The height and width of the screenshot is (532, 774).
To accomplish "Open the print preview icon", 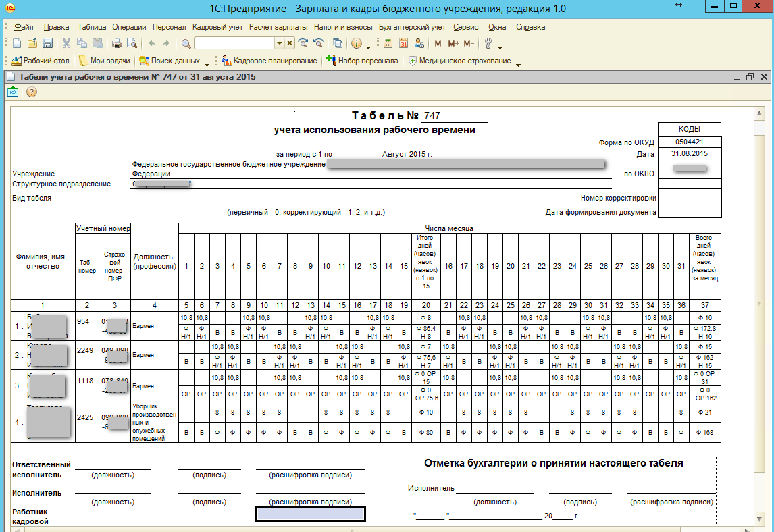I will (x=132, y=43).
